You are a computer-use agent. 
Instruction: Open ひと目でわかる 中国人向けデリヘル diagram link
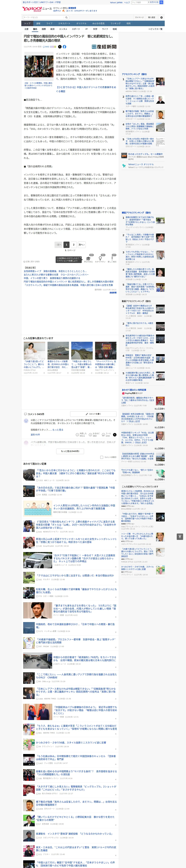point(86,89)
